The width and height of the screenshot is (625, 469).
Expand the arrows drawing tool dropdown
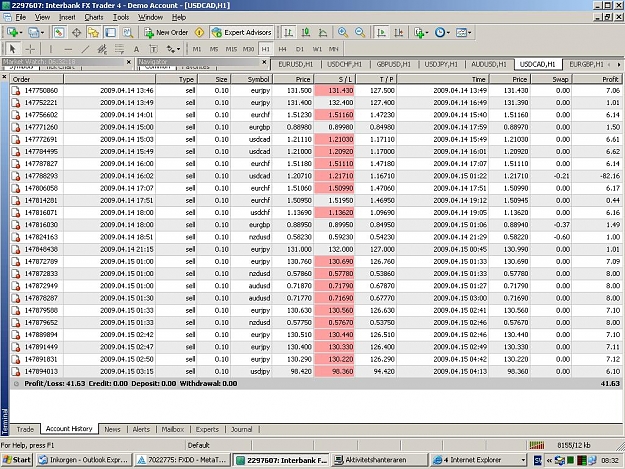pos(178,49)
